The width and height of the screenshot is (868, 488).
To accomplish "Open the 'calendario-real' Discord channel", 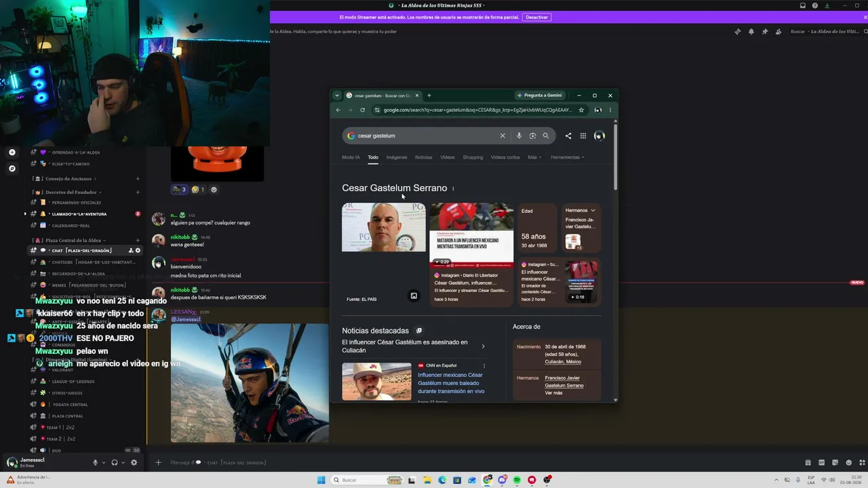I will point(71,226).
